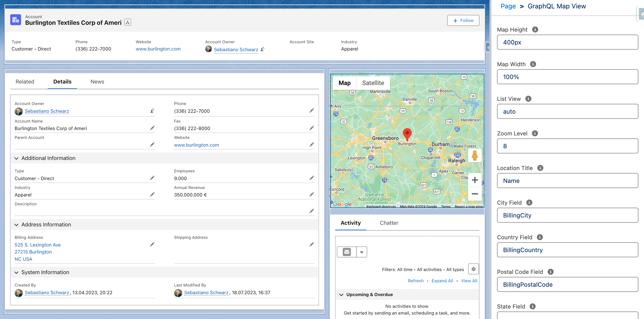Switch to the Related tab
The height and width of the screenshot is (319, 644).
click(x=25, y=82)
